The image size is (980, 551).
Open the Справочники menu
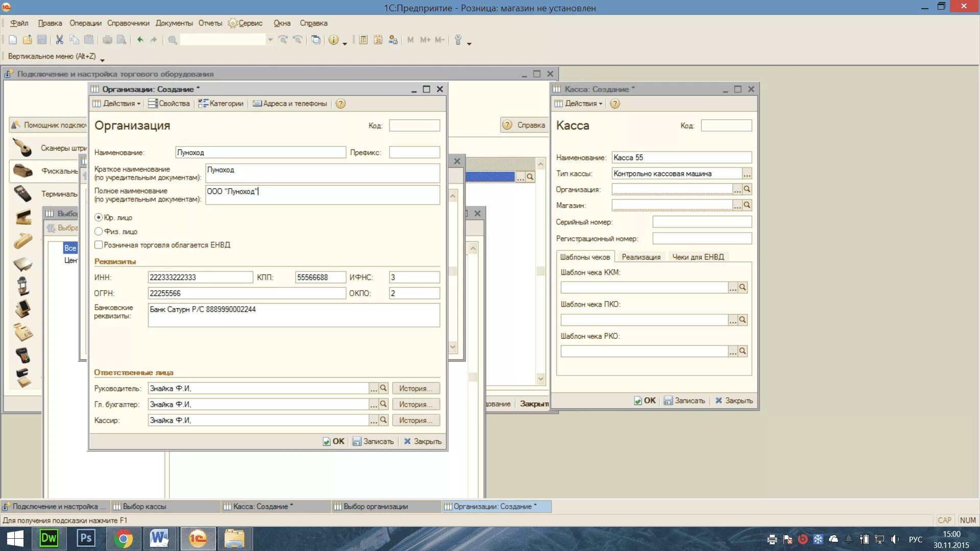(128, 23)
